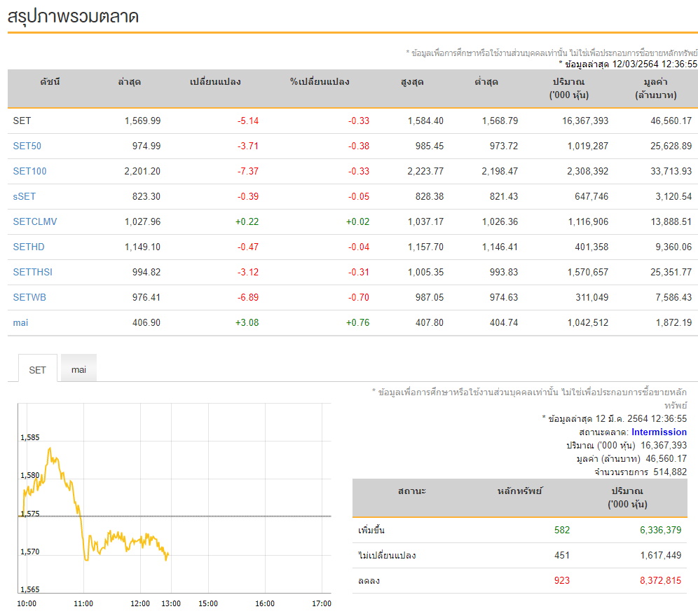The height and width of the screenshot is (616, 698).
Task: Click the ไม่เปลี่ยนแปลง status row label
Action: click(x=387, y=556)
